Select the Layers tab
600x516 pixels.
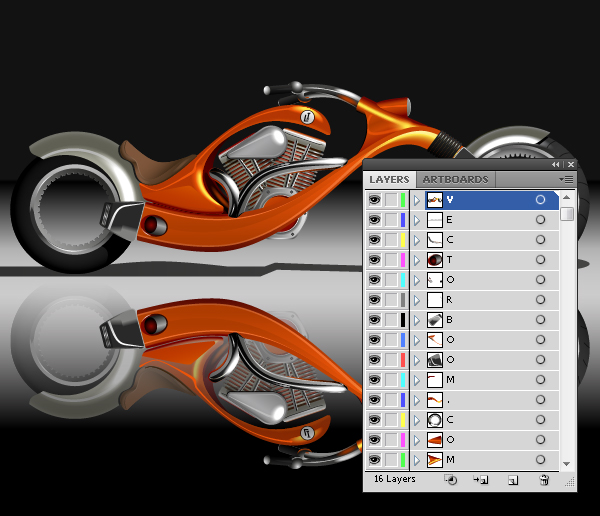[x=389, y=179]
